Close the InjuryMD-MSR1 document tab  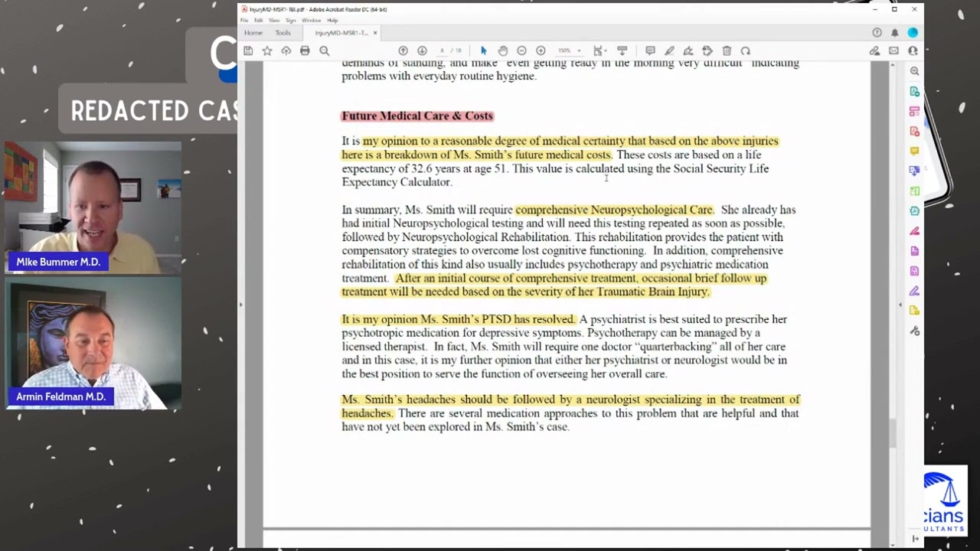pos(375,33)
